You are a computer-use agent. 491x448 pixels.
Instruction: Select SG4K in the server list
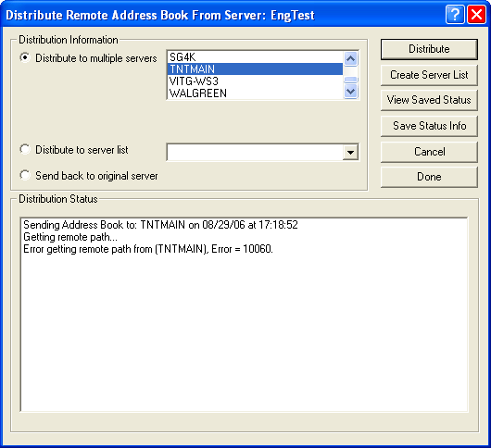[x=255, y=57]
